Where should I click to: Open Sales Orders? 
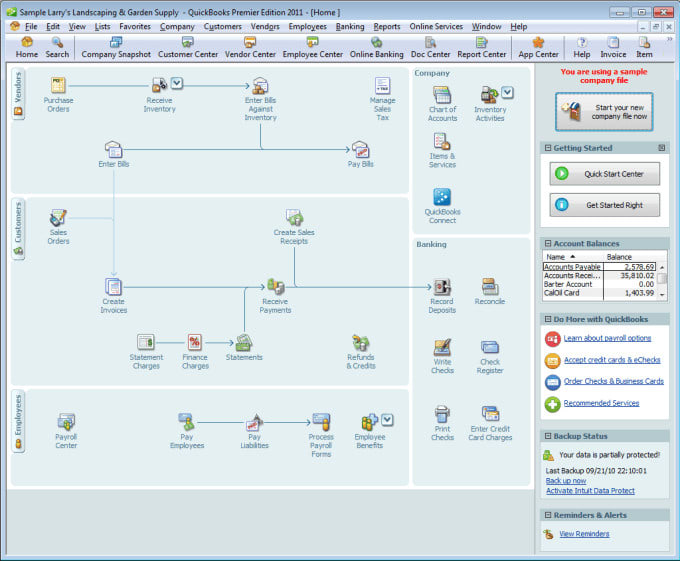(58, 218)
